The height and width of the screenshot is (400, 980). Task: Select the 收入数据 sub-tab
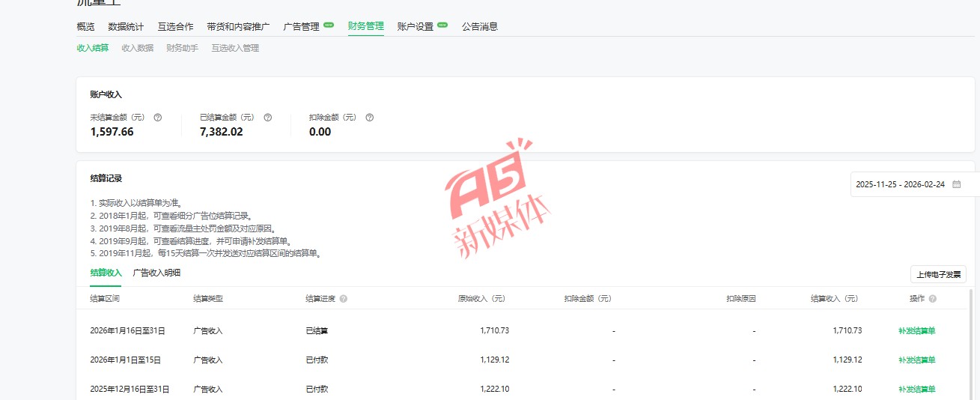coord(137,48)
